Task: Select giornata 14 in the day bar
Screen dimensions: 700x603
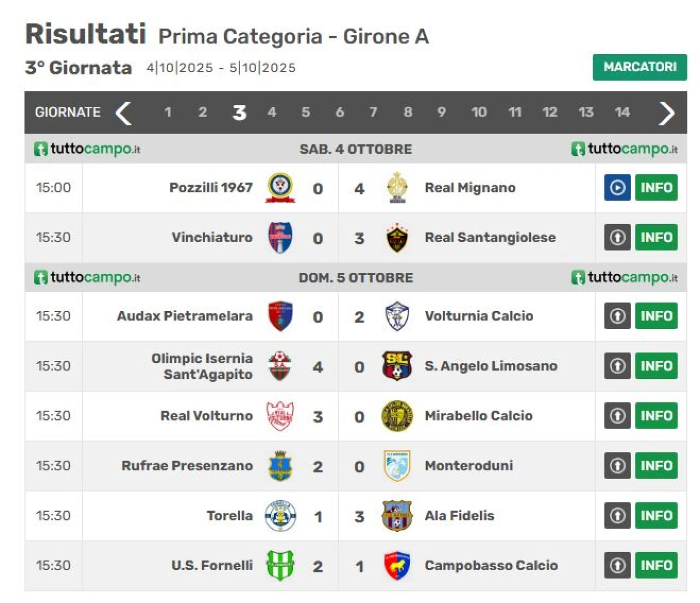Action: pyautogui.click(x=622, y=113)
